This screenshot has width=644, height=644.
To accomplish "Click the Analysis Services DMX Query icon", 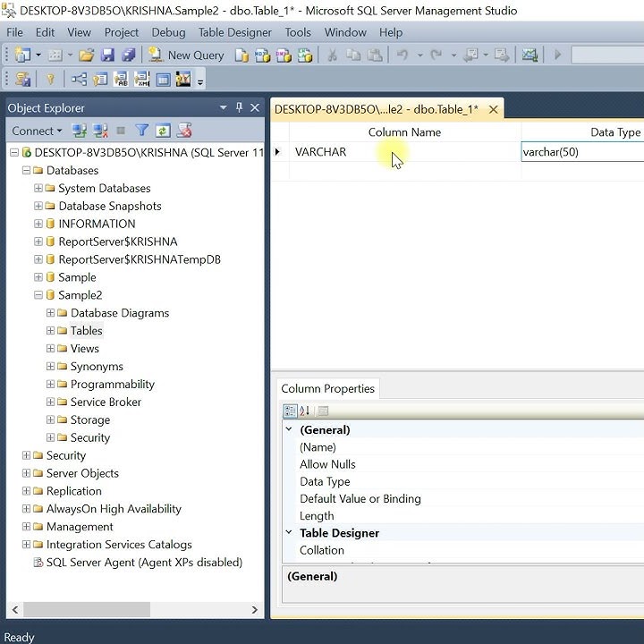I will 284,55.
